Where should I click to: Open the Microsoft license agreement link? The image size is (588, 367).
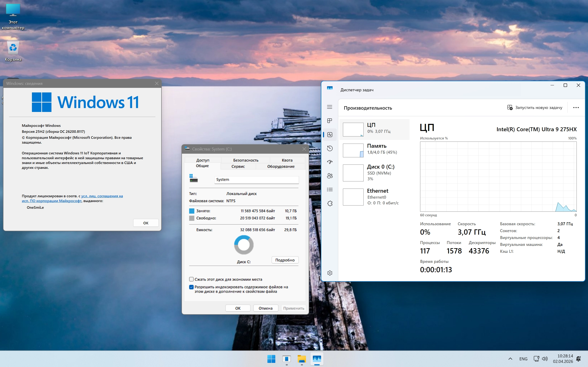point(102,196)
